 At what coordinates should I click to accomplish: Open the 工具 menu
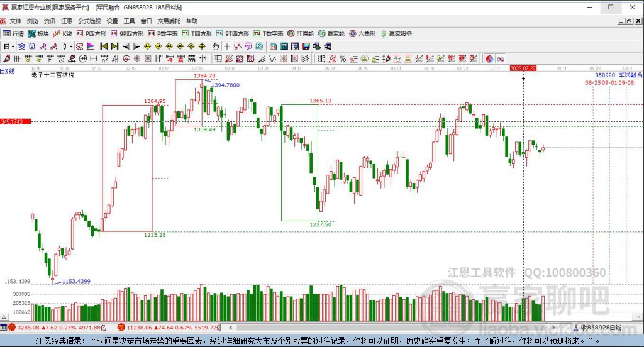129,21
